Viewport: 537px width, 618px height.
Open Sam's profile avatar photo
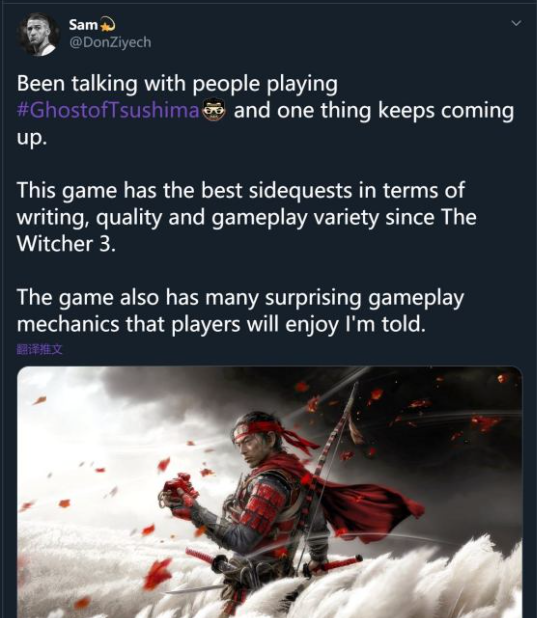click(39, 34)
